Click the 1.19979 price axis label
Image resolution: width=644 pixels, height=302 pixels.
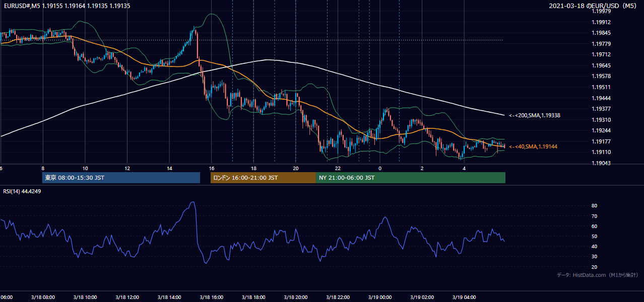(601, 11)
